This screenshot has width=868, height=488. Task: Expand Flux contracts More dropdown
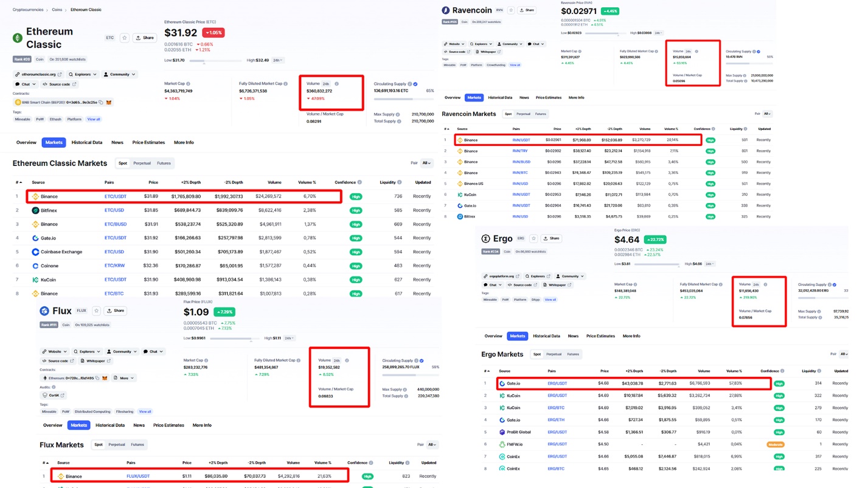click(124, 378)
